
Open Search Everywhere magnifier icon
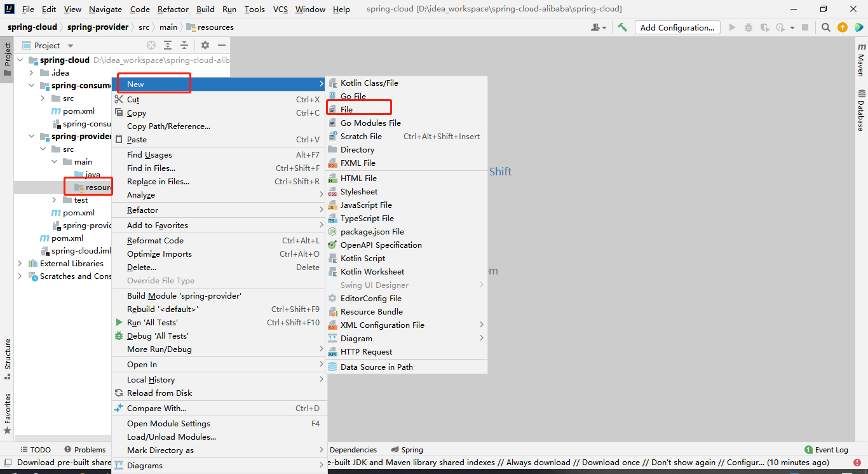(x=825, y=27)
